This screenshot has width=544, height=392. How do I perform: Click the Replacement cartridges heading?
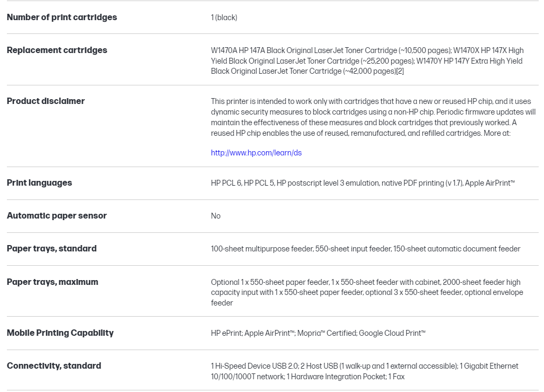57,50
